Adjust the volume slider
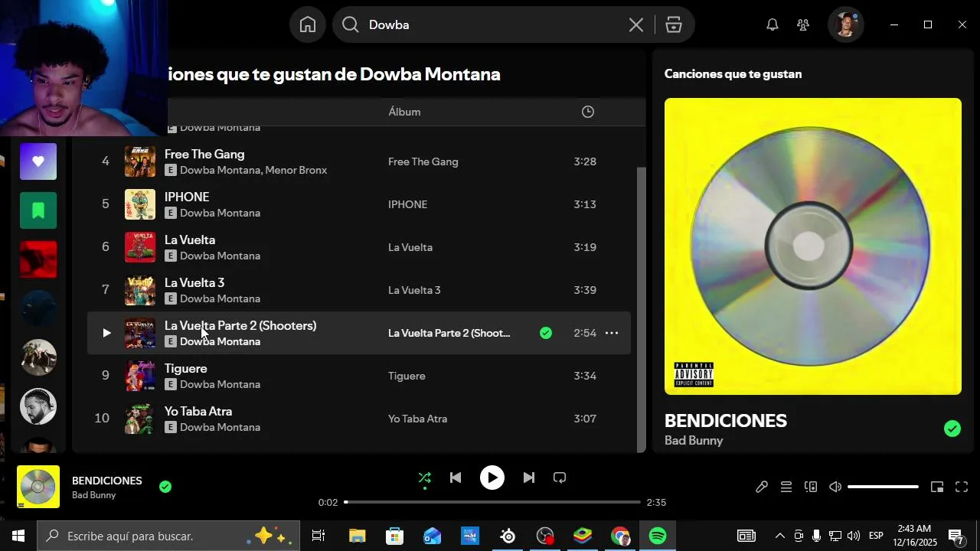 [883, 487]
